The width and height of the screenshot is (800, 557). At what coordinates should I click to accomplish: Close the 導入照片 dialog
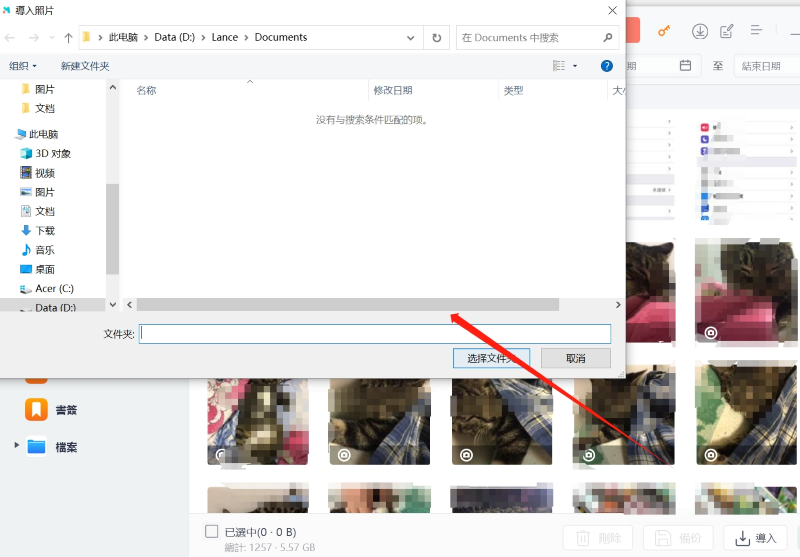coord(612,11)
